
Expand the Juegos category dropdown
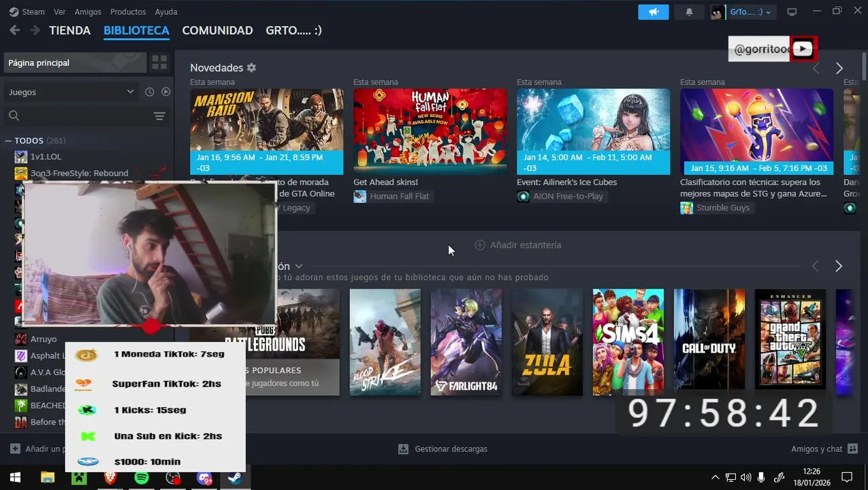70,92
